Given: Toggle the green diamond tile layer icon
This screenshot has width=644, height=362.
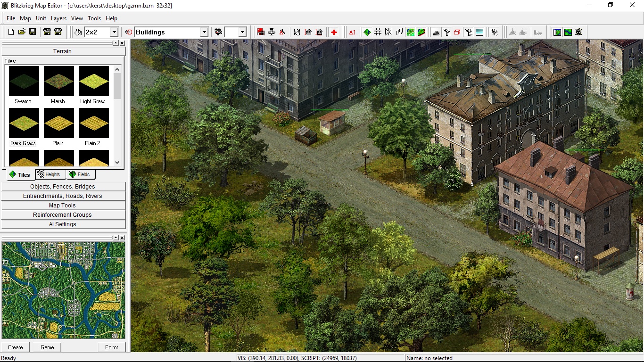Looking at the screenshot, I should 367,32.
